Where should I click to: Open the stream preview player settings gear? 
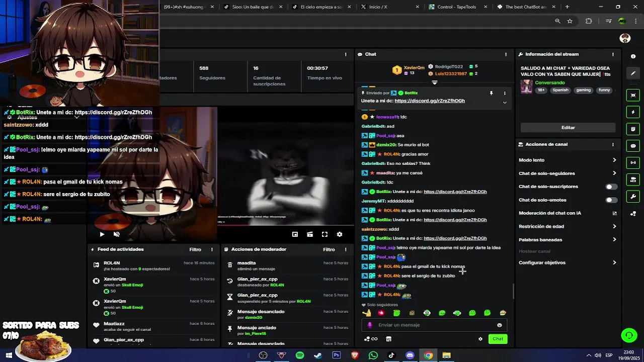340,234
